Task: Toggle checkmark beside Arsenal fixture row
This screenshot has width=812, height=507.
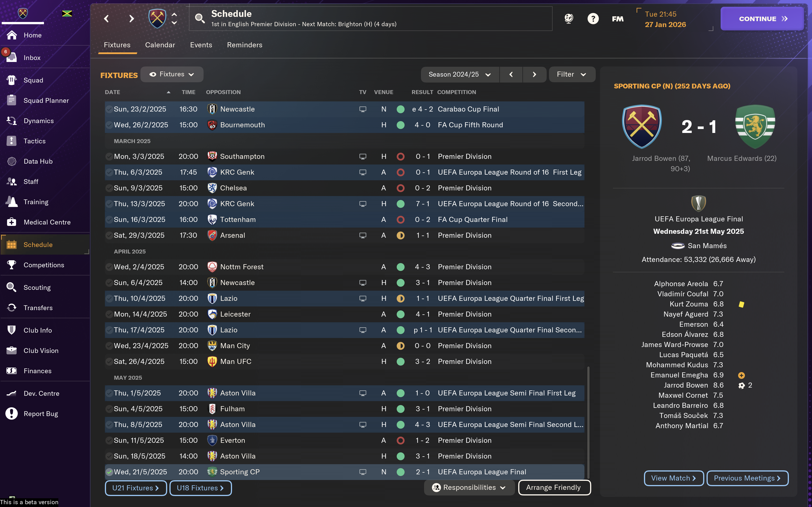Action: pyautogui.click(x=109, y=235)
